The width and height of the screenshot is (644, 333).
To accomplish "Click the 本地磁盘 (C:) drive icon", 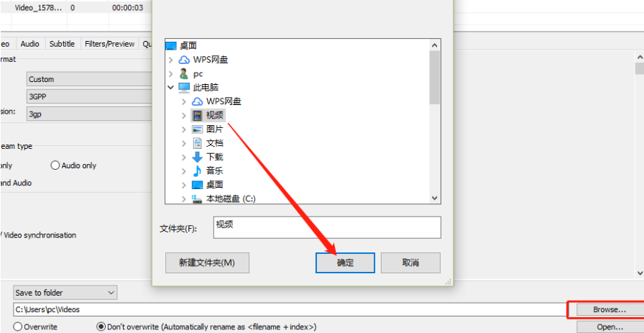I will [x=197, y=199].
